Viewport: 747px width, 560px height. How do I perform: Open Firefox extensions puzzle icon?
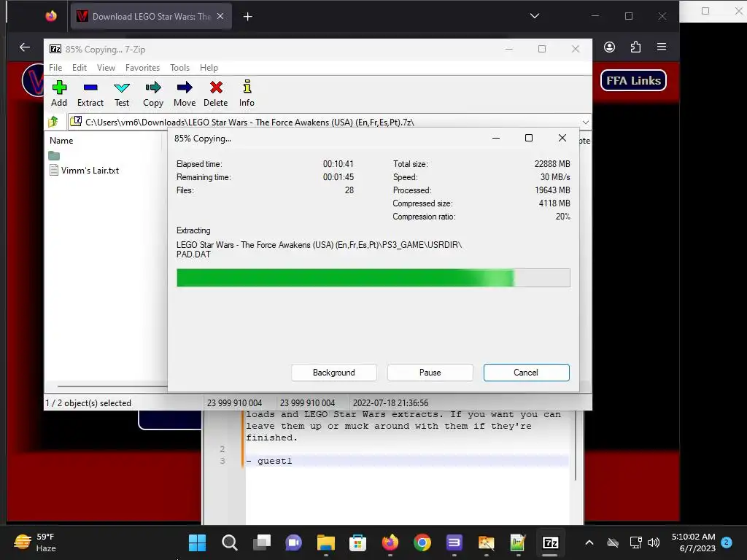pyautogui.click(x=635, y=47)
